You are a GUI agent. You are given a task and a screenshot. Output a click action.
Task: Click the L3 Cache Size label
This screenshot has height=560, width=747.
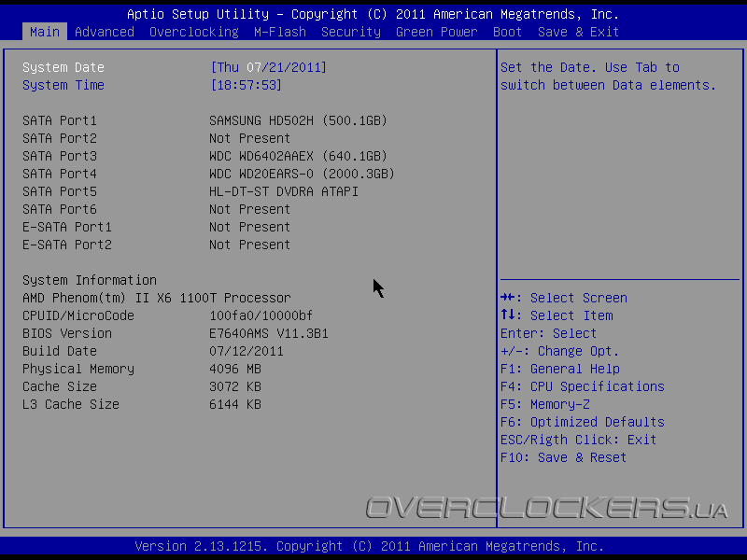71,404
